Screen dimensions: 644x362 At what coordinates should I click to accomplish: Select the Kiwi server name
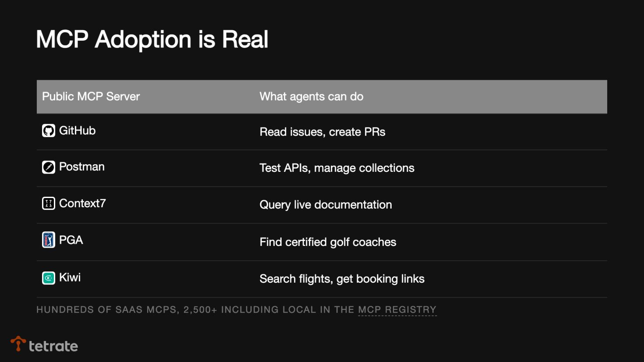pos(70,277)
